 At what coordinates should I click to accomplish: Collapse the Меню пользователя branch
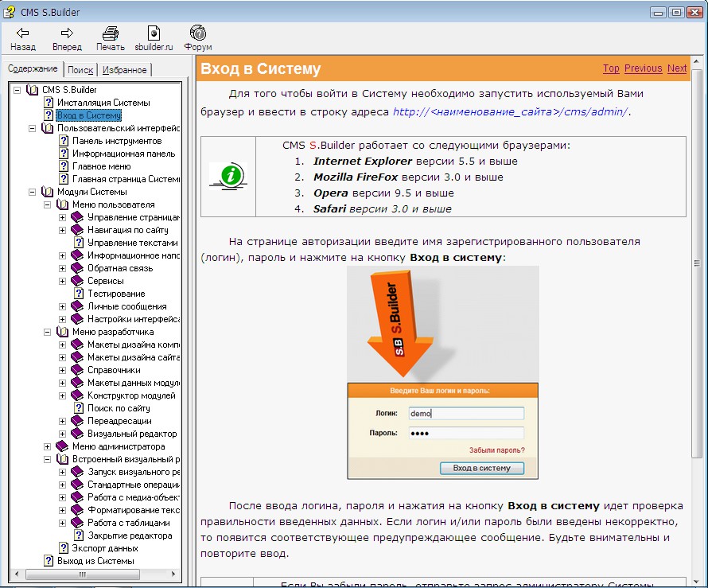click(x=48, y=204)
